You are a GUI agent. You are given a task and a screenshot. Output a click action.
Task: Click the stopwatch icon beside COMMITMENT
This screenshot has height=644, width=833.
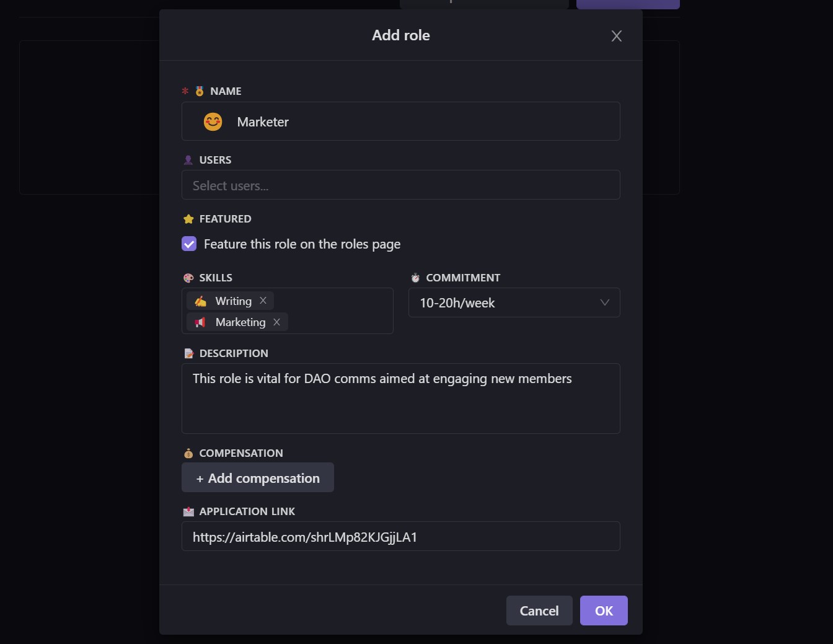click(x=415, y=278)
